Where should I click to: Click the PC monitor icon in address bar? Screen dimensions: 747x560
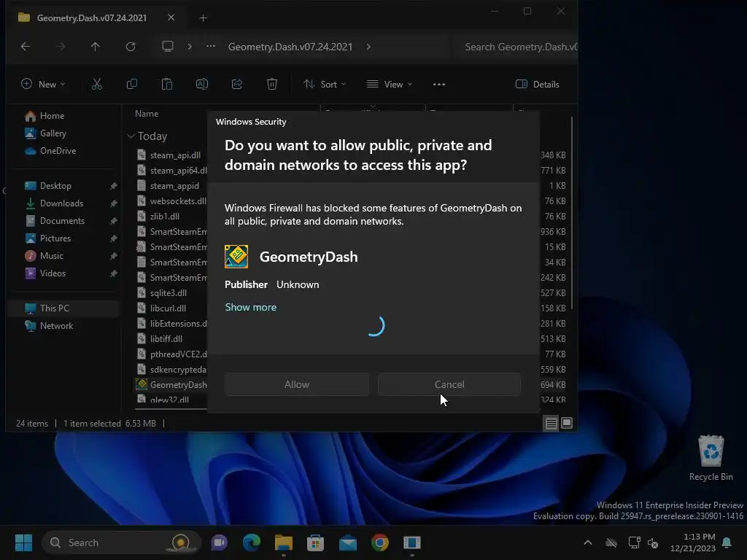[x=168, y=46]
